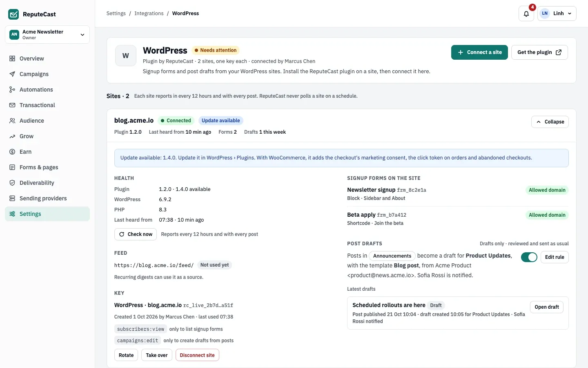Click the AN workspace avatar
This screenshot has width=588, height=368.
tap(14, 34)
